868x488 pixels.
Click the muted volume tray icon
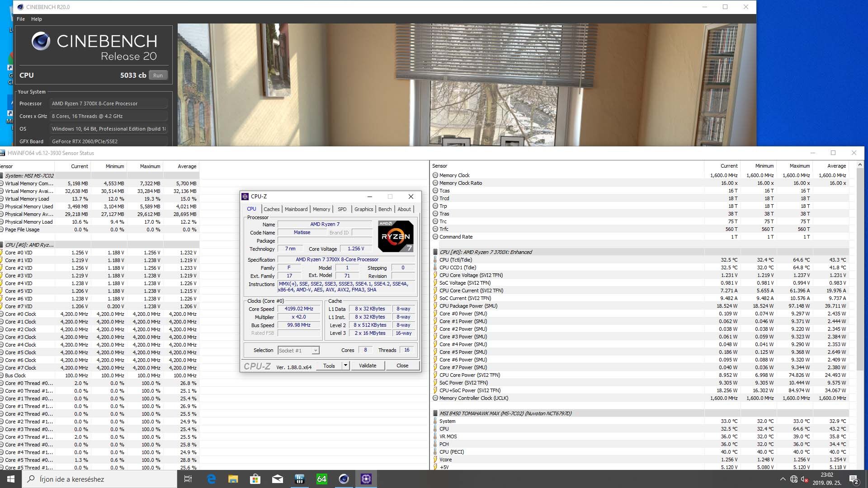point(805,479)
